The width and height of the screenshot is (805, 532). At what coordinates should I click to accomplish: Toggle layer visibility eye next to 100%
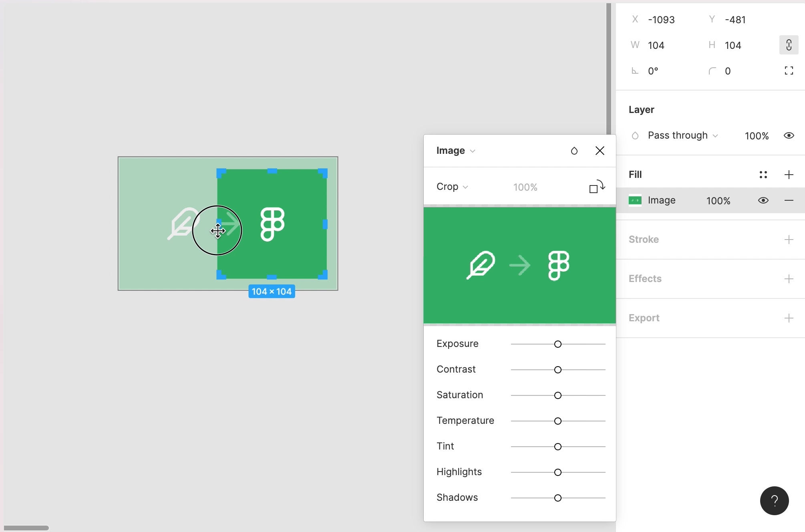click(789, 135)
